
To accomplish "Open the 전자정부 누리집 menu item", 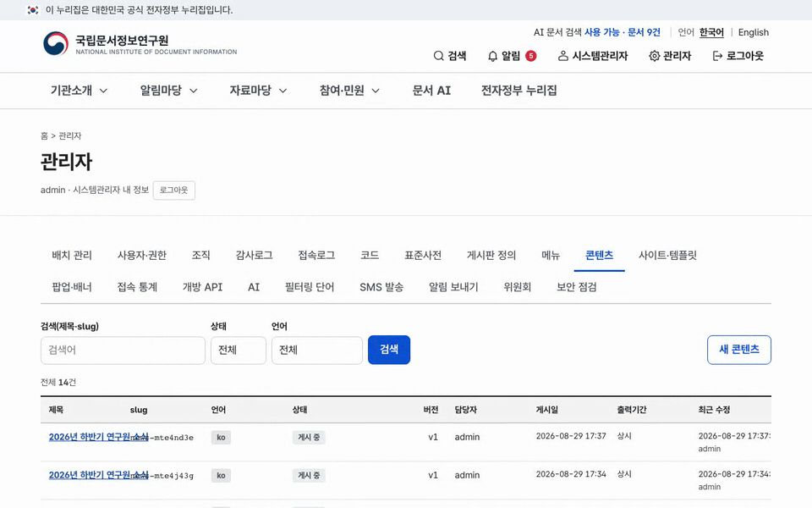I will click(x=518, y=91).
